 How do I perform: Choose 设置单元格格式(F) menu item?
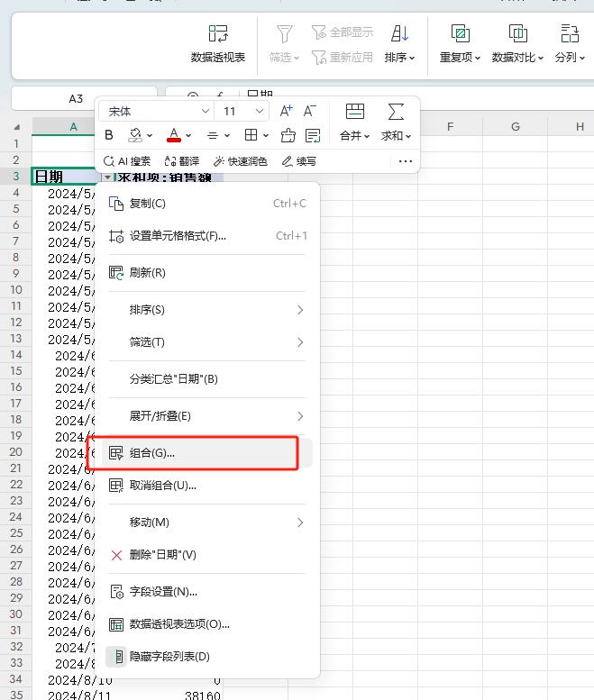pos(207,236)
